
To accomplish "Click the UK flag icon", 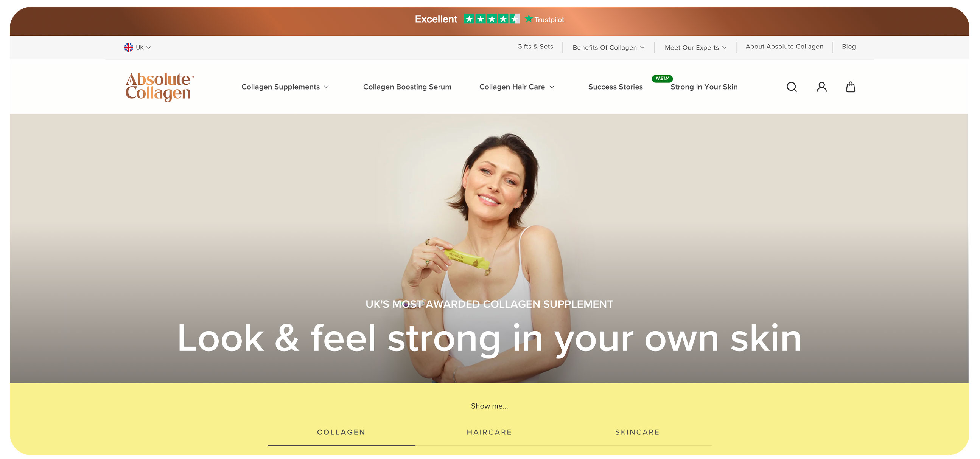I will pyautogui.click(x=129, y=47).
